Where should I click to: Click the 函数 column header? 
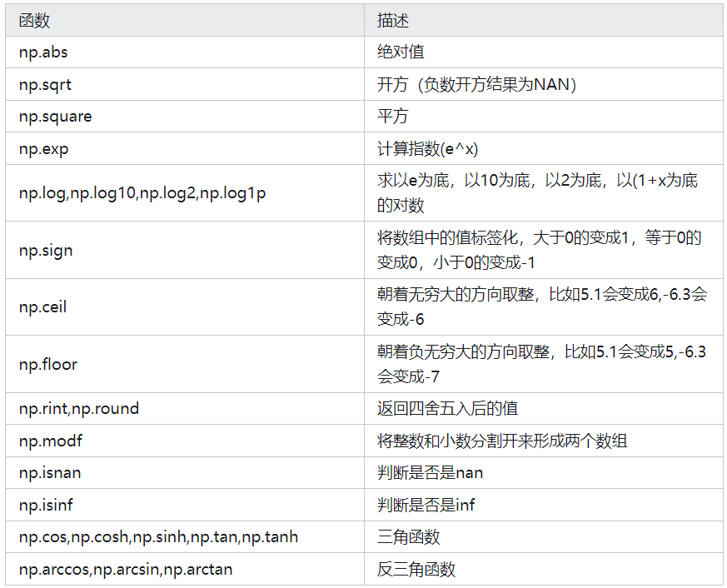pos(35,21)
